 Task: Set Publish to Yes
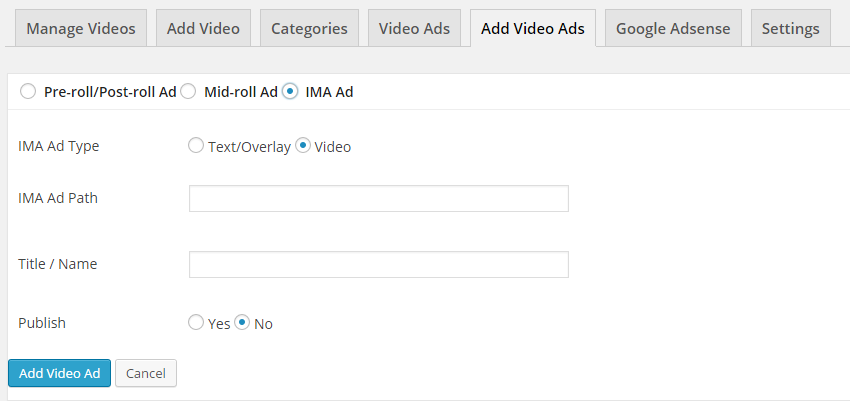(196, 323)
